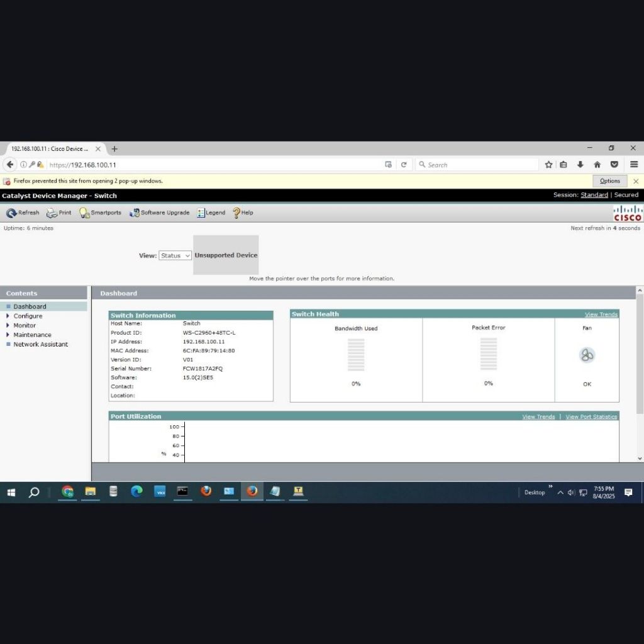Click the software version 15.0(2)SE5
Viewport: 644px width, 644px height.
pyautogui.click(x=198, y=377)
